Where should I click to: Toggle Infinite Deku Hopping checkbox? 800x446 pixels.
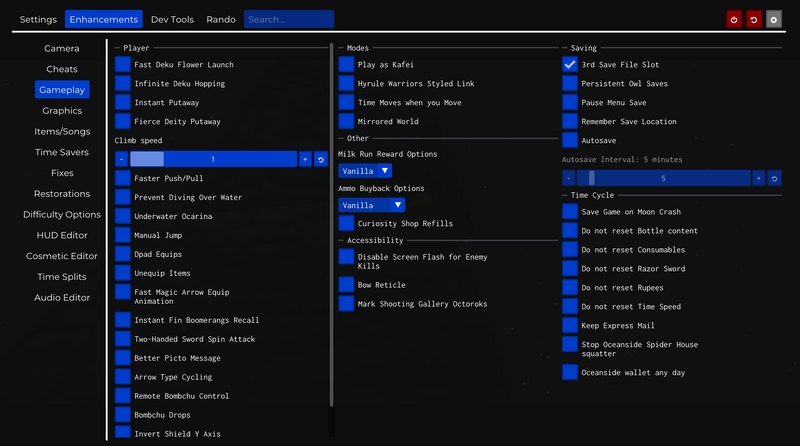pos(122,83)
